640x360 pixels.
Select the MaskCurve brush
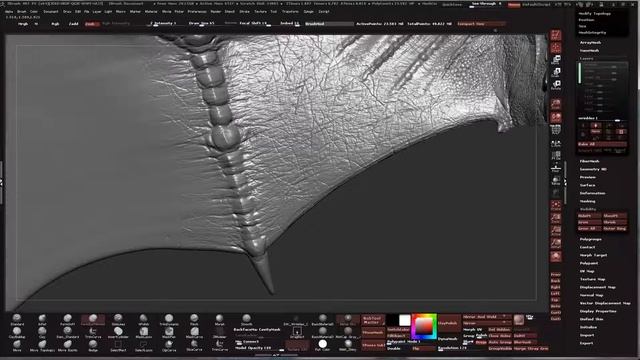[x=194, y=333]
